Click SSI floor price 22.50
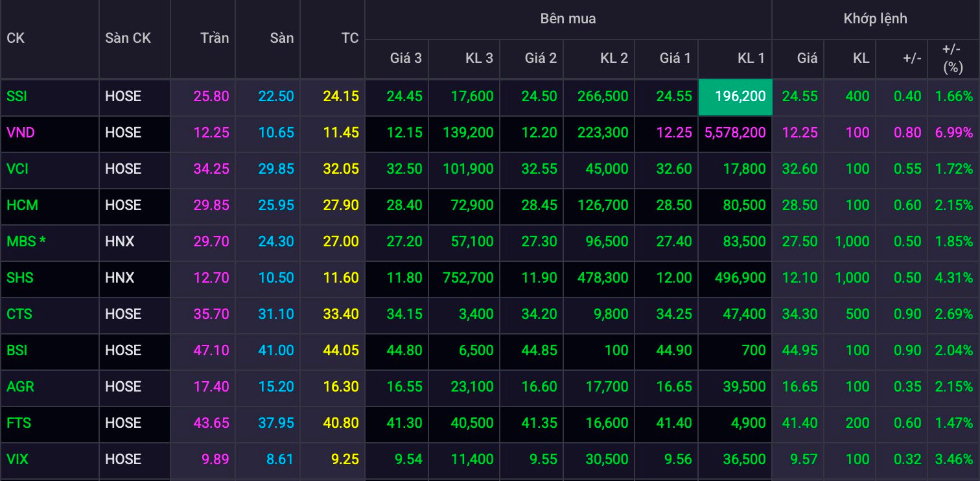This screenshot has height=481, width=980. point(276,97)
